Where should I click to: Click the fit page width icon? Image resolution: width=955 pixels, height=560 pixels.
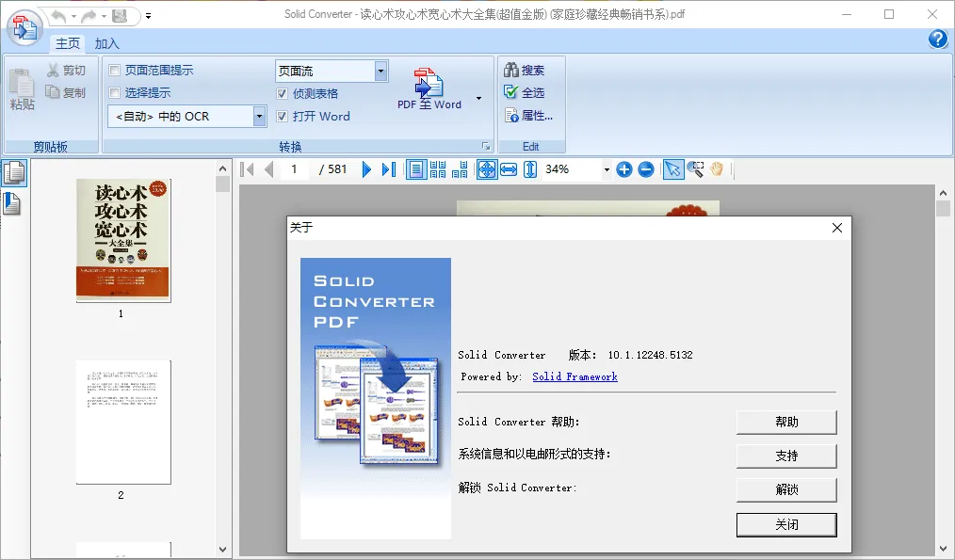[508, 169]
